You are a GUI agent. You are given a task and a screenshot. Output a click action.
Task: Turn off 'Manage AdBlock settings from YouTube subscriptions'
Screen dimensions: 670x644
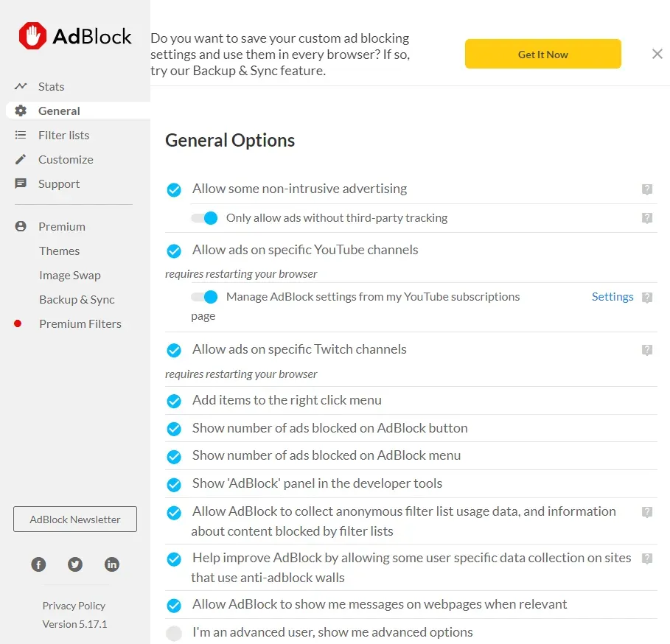204,296
